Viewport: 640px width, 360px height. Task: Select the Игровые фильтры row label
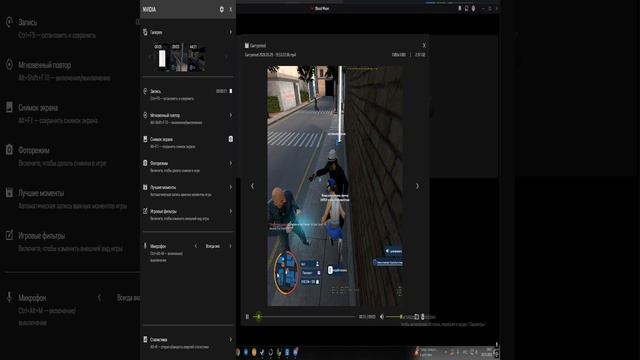point(163,211)
